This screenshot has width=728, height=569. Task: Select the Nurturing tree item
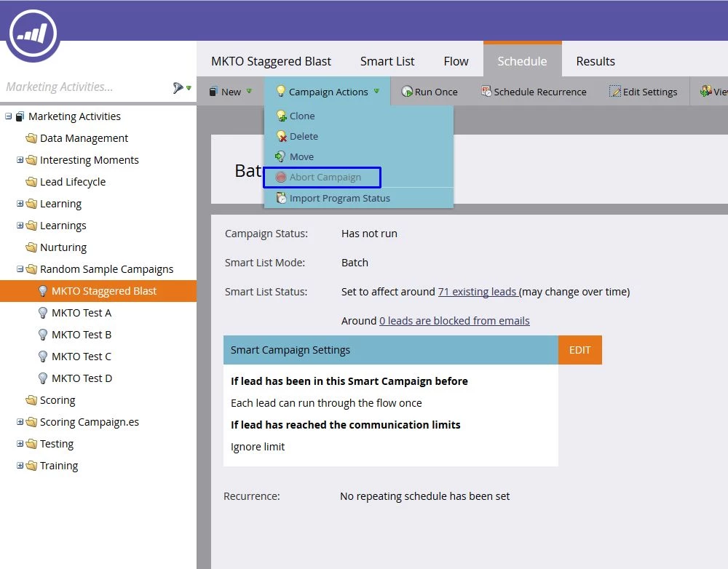(x=63, y=247)
